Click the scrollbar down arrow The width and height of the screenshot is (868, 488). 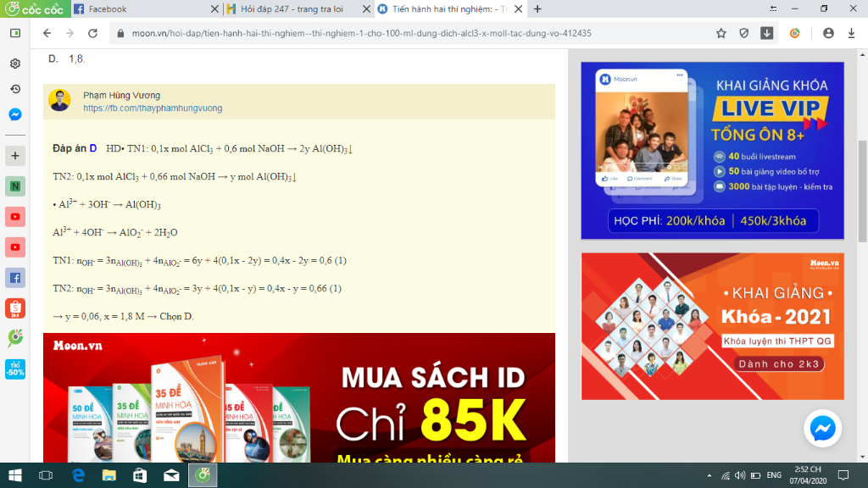[x=862, y=457]
